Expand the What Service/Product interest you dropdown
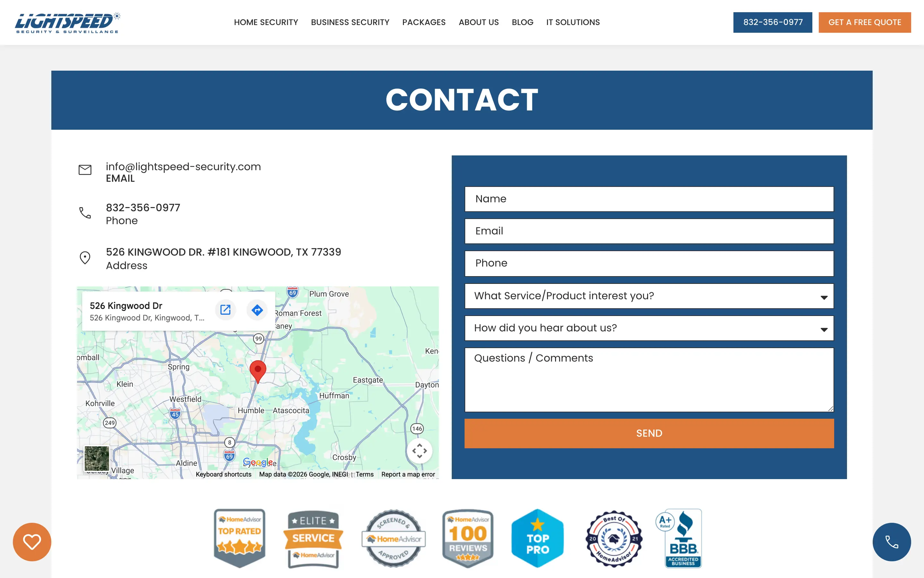This screenshot has width=924, height=578. [x=649, y=296]
